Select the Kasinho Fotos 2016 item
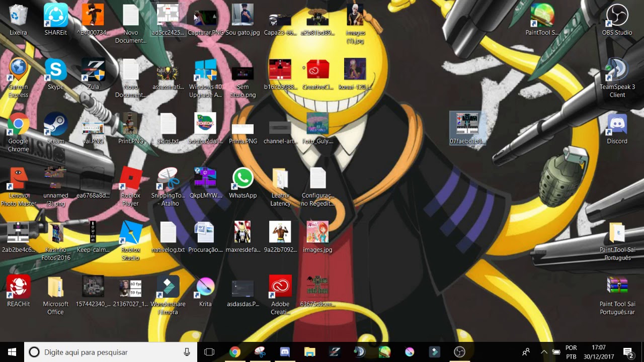The image size is (644, 362). click(55, 241)
